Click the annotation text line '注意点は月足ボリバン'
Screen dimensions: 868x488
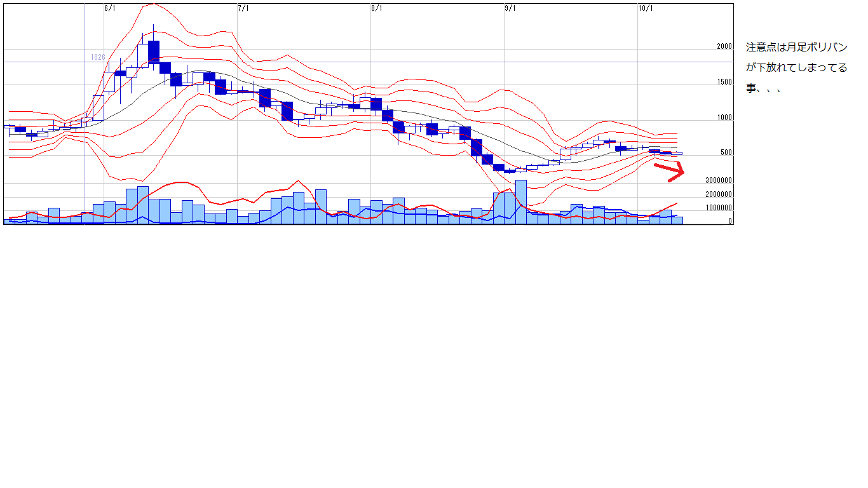coord(797,48)
